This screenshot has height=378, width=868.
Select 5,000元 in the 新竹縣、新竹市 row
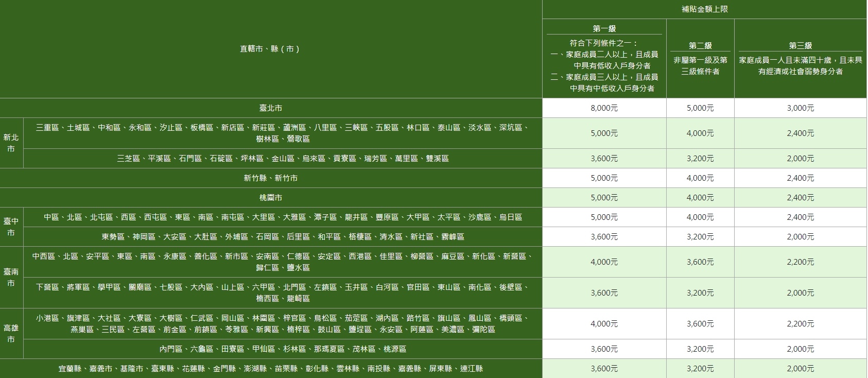pyautogui.click(x=604, y=178)
